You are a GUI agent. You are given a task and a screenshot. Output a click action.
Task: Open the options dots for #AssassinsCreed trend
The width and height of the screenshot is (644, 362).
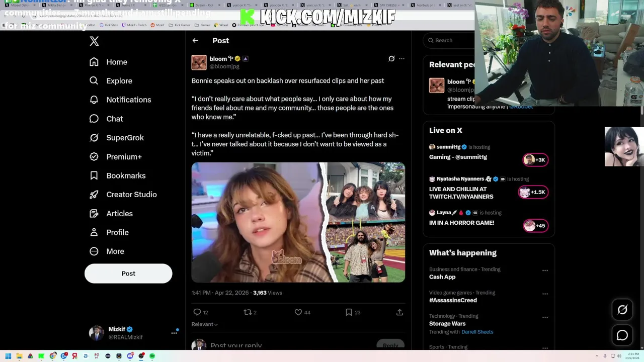pyautogui.click(x=545, y=294)
